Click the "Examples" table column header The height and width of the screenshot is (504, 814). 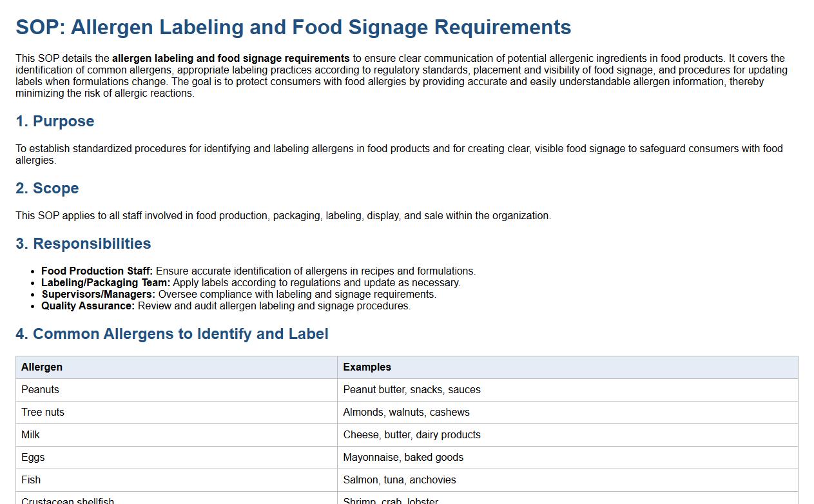(367, 367)
